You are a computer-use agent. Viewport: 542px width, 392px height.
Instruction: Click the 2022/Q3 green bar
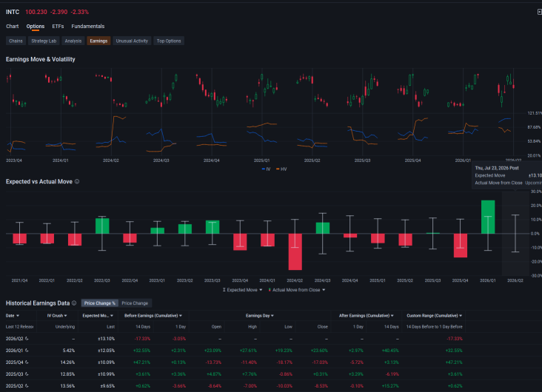pyautogui.click(x=102, y=226)
